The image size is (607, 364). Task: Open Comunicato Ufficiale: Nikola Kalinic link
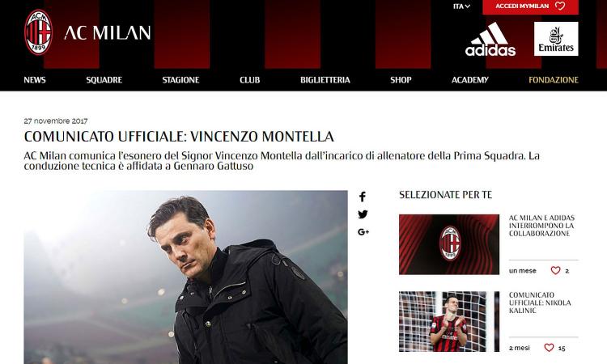point(540,303)
